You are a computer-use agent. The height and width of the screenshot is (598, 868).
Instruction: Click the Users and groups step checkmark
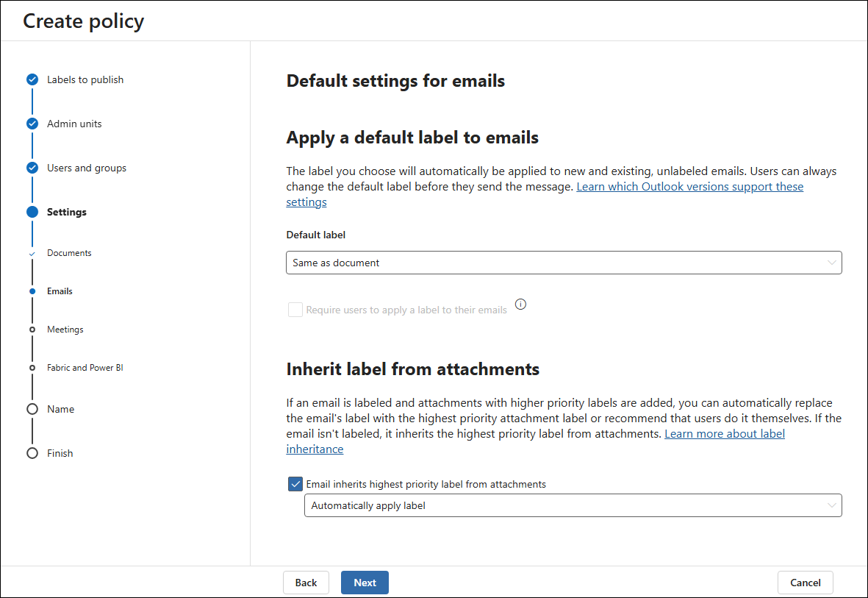click(x=32, y=168)
